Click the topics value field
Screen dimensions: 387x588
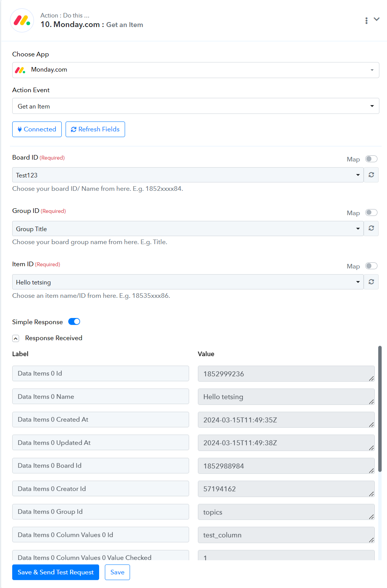pos(286,512)
